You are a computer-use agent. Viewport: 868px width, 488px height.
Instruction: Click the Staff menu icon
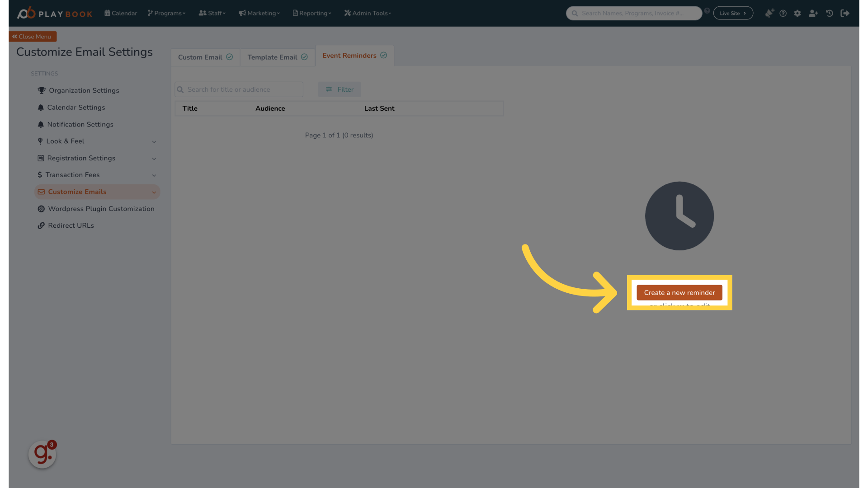pyautogui.click(x=203, y=13)
